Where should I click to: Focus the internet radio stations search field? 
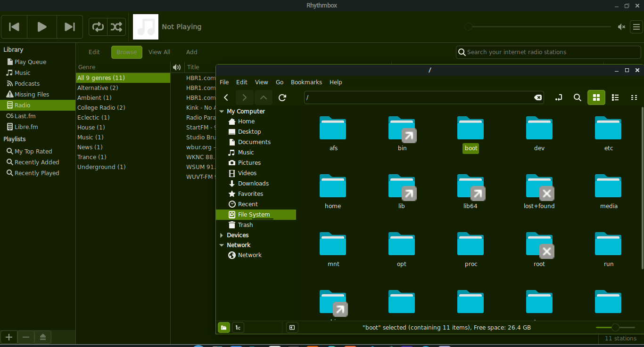(548, 52)
